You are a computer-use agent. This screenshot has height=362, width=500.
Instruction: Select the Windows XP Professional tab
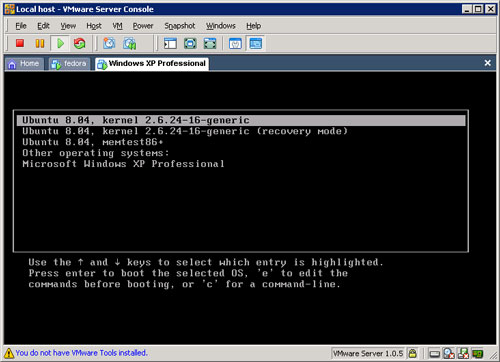(152, 64)
